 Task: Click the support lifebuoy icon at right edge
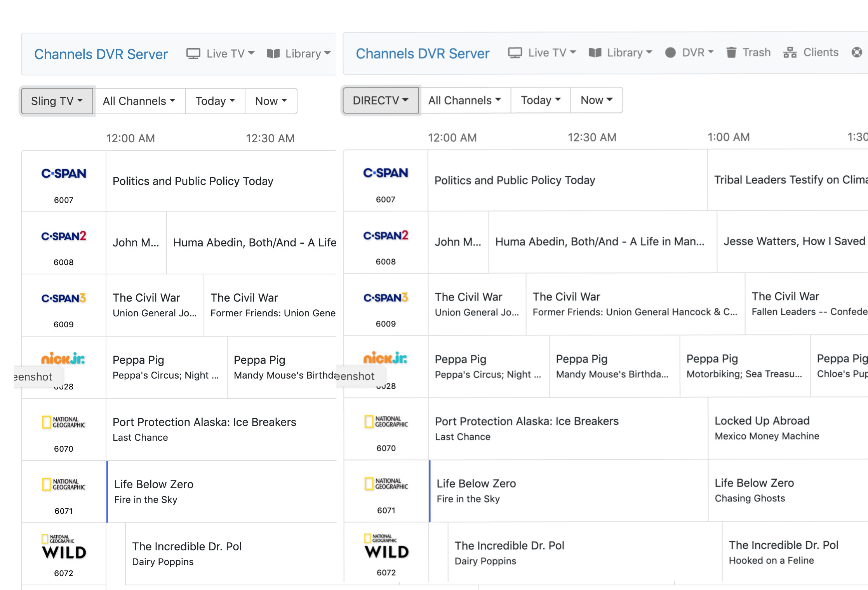click(x=857, y=52)
